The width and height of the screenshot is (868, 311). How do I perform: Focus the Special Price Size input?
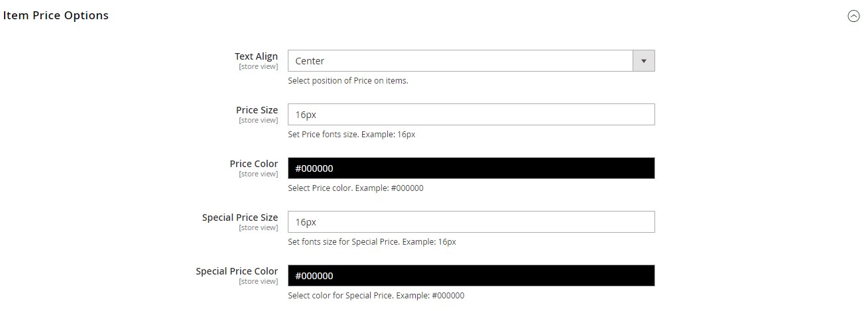(471, 221)
